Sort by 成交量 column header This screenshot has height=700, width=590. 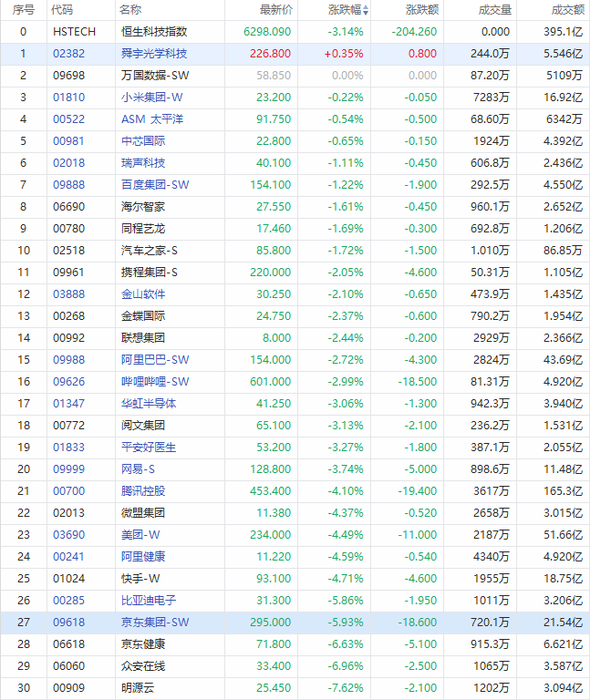495,10
